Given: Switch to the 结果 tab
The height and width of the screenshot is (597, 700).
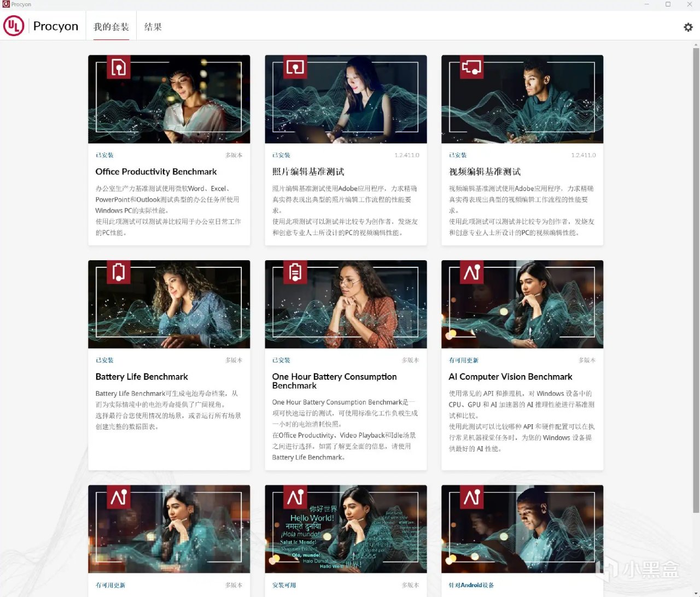Looking at the screenshot, I should point(153,27).
